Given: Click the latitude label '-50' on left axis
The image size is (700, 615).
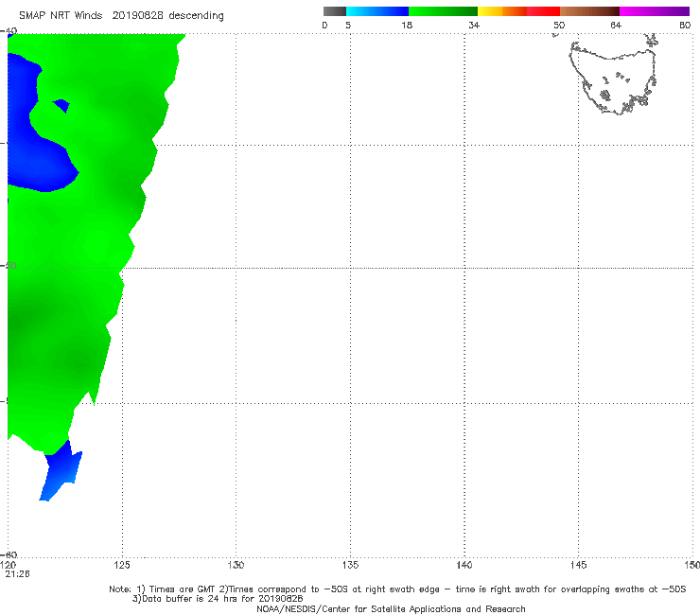Looking at the screenshot, I should coord(9,266).
